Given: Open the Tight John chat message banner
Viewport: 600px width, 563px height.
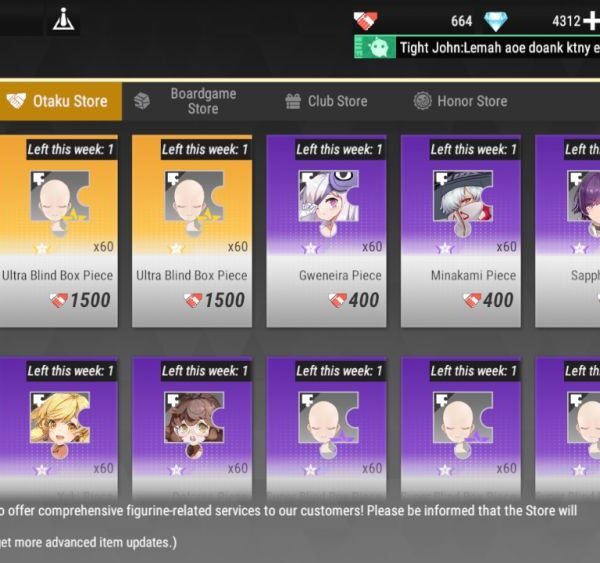Looking at the screenshot, I should pos(497,47).
